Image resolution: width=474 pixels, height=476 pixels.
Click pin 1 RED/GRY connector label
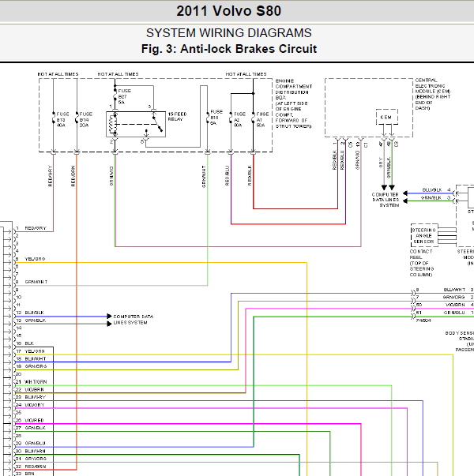click(36, 228)
